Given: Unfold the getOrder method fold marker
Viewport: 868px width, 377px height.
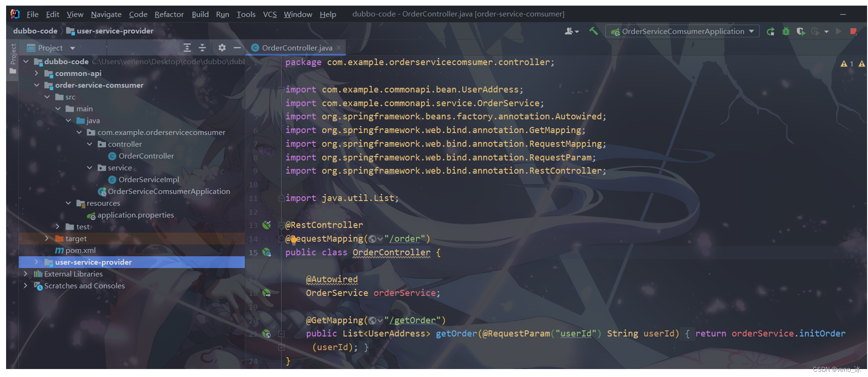Looking at the screenshot, I should 281,334.
